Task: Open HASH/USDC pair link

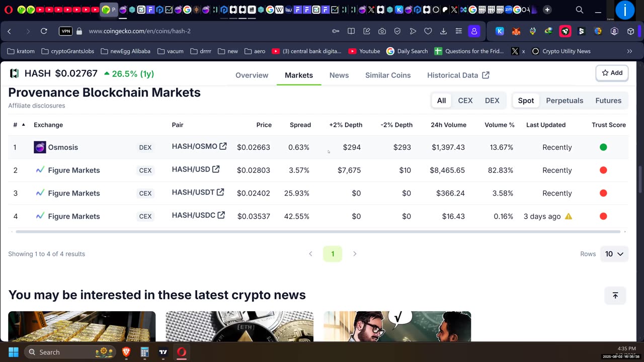Action: click(x=198, y=216)
